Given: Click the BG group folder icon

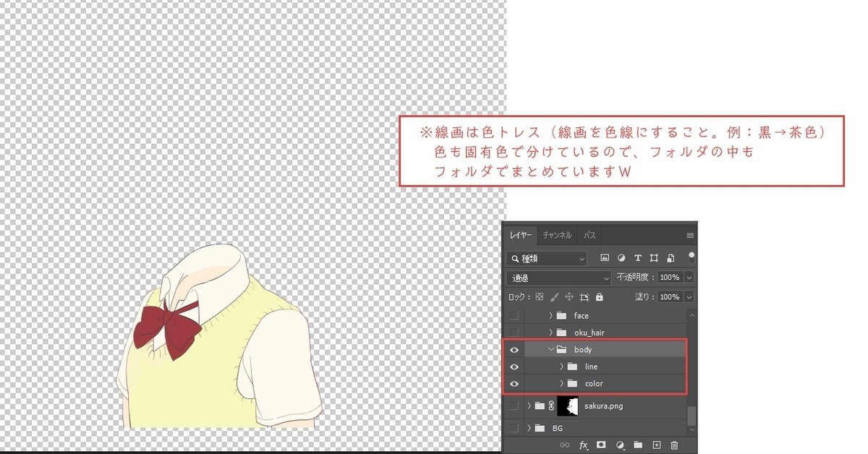Looking at the screenshot, I should coord(540,429).
